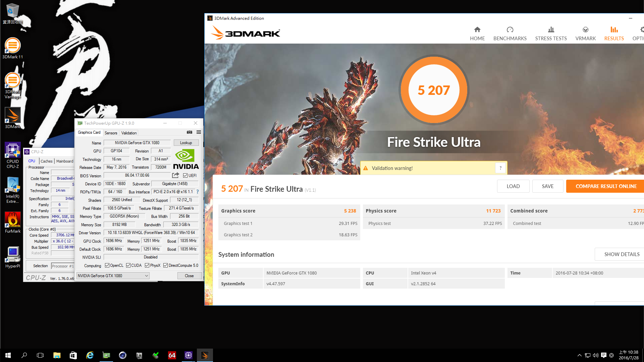Open the GPU-Z hamburger menu
Viewport: 644px width, 362px height.
[199, 132]
